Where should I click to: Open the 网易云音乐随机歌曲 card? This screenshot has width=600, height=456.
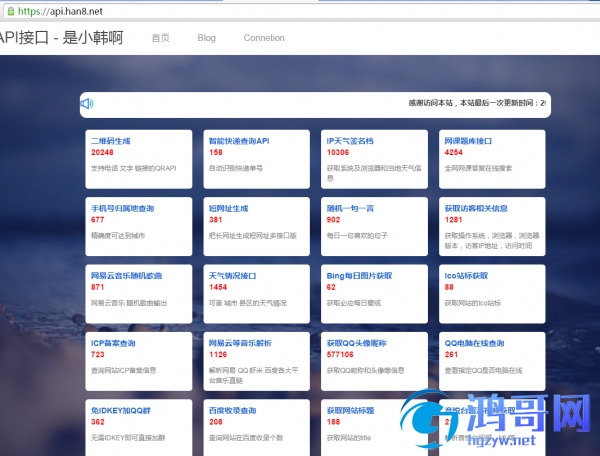pos(139,294)
